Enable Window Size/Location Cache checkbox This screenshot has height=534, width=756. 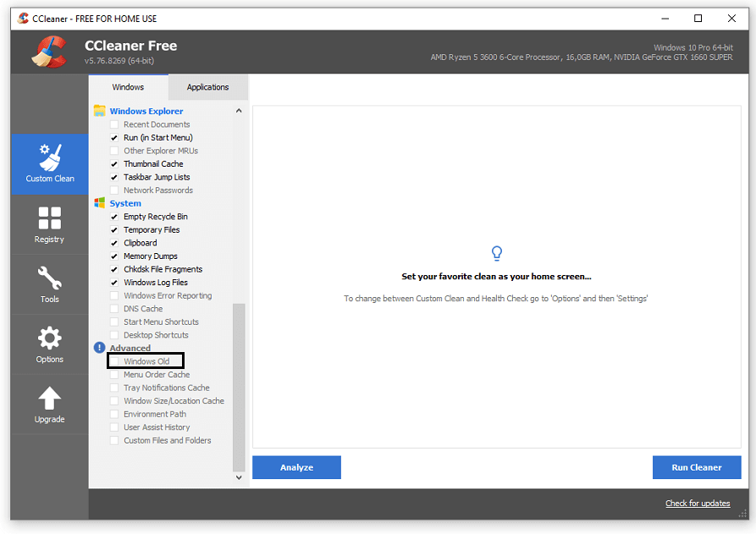click(114, 400)
